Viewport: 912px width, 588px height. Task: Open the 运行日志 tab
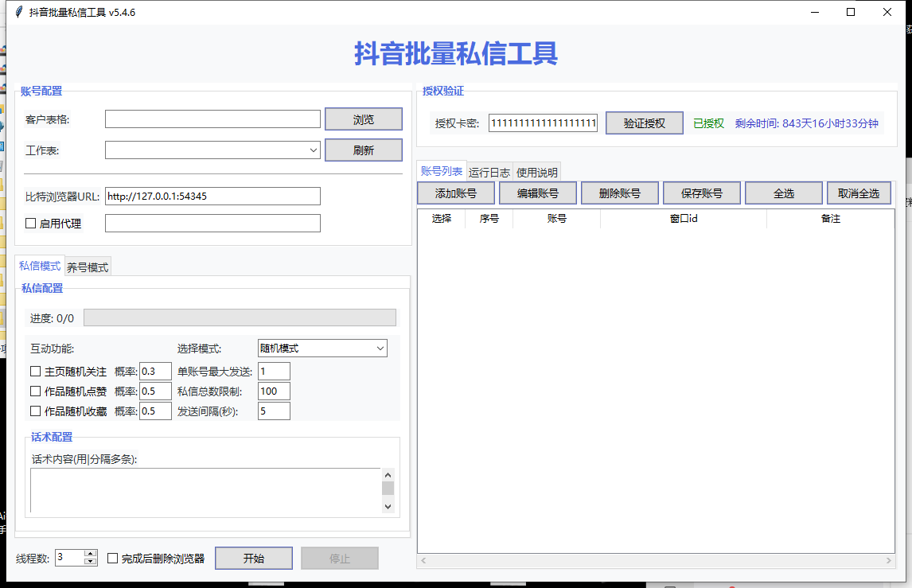pyautogui.click(x=489, y=172)
